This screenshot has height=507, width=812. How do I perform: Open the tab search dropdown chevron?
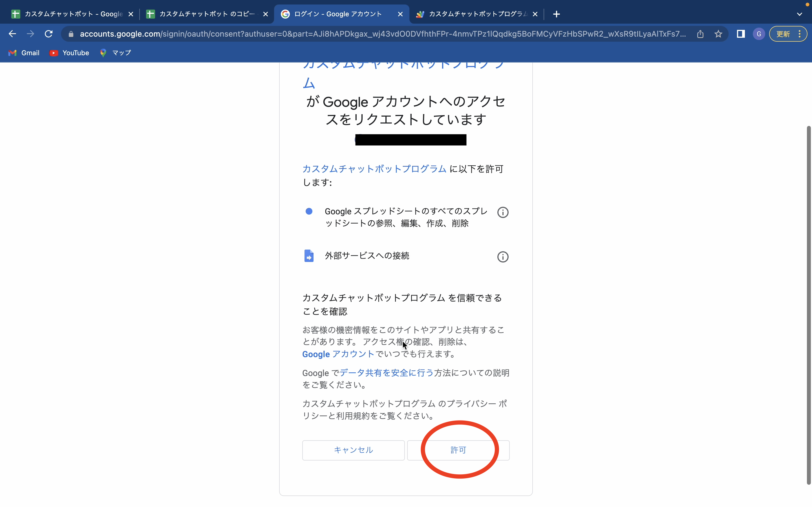coord(799,14)
